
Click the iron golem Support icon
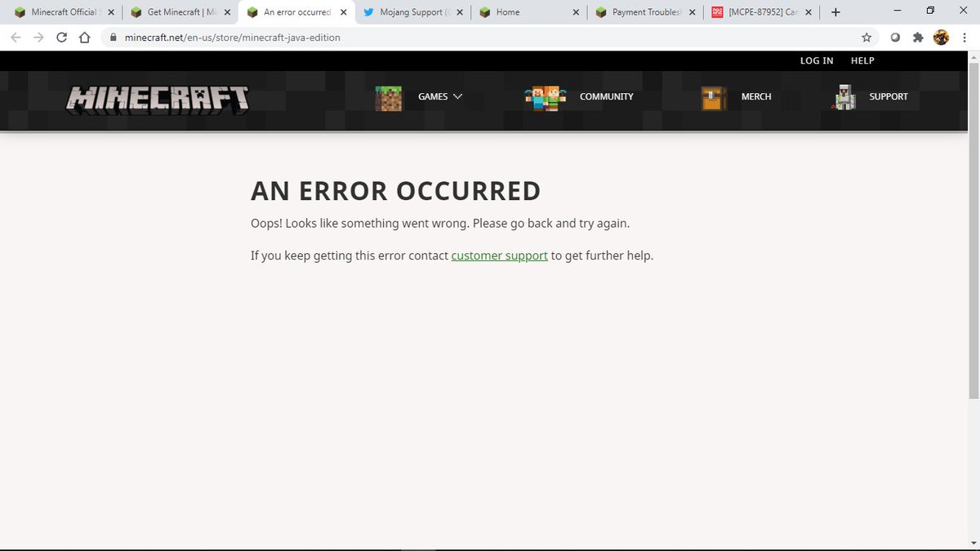click(x=844, y=97)
